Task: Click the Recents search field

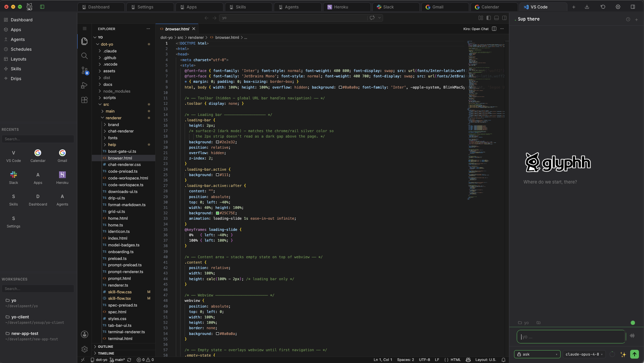Action: 38,139
